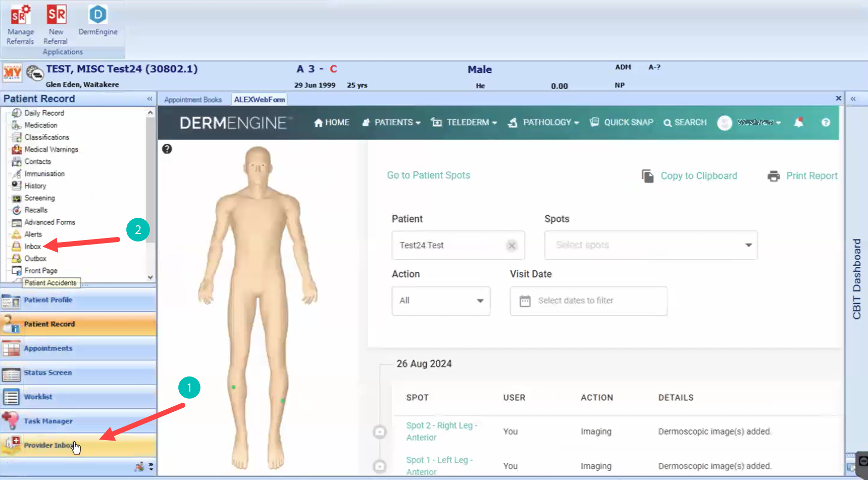Image resolution: width=868 pixels, height=480 pixels.
Task: Open History tree item
Action: 35,185
